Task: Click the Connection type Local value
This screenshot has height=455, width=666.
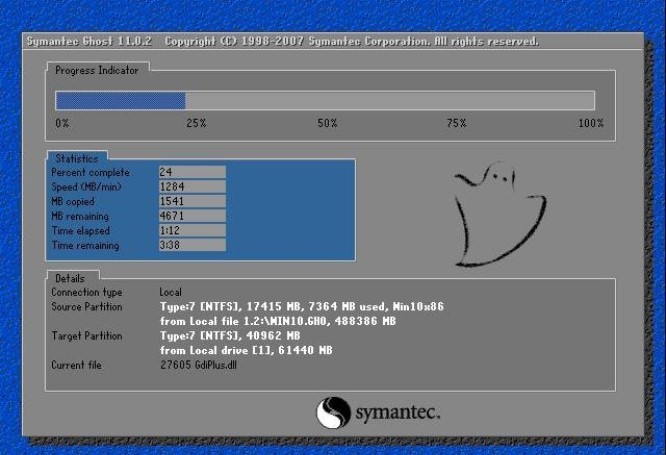Action: (171, 292)
